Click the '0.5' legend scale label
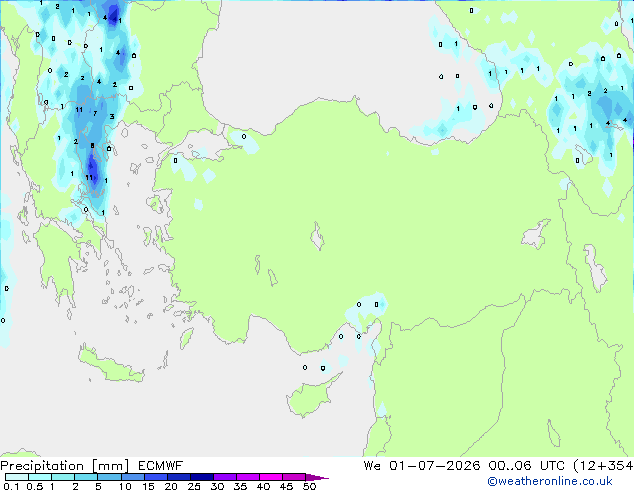The width and height of the screenshot is (634, 490). 34,486
